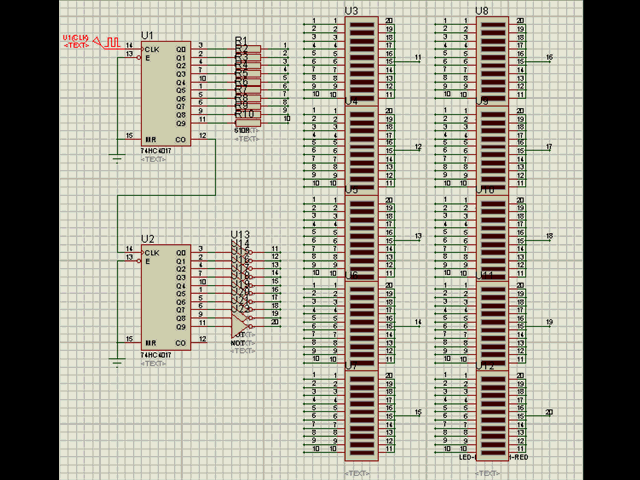This screenshot has width=640, height=480.
Task: Click the R1 resistor label
Action: (241, 41)
